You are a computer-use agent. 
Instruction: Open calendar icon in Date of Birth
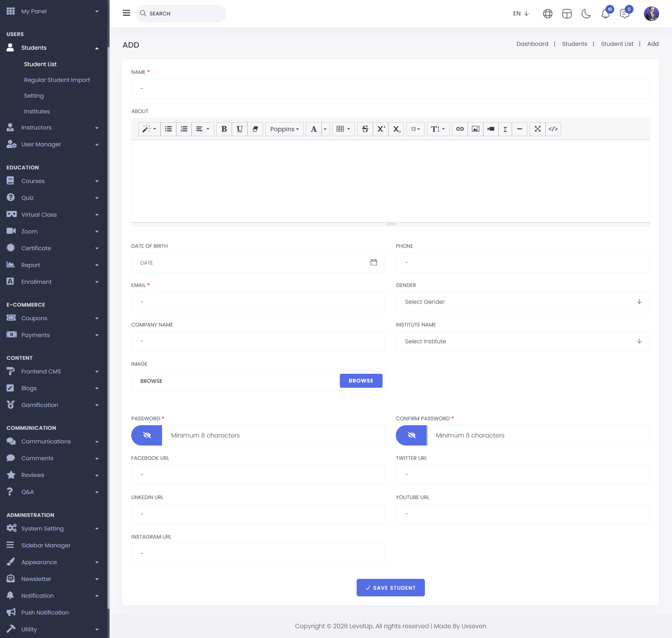[374, 262]
